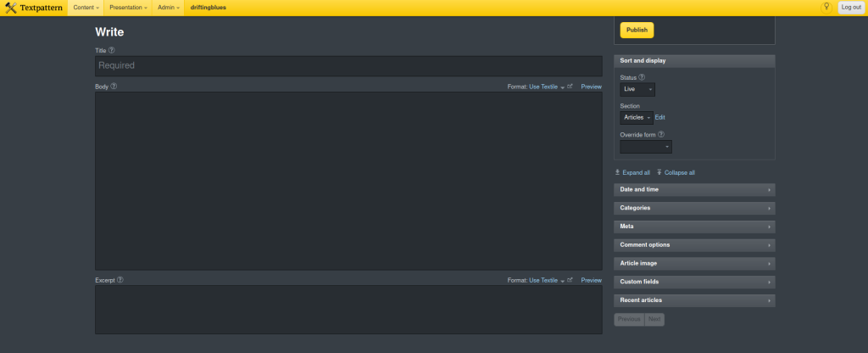Click into the Title input field
The width and height of the screenshot is (868, 353).
pyautogui.click(x=348, y=66)
